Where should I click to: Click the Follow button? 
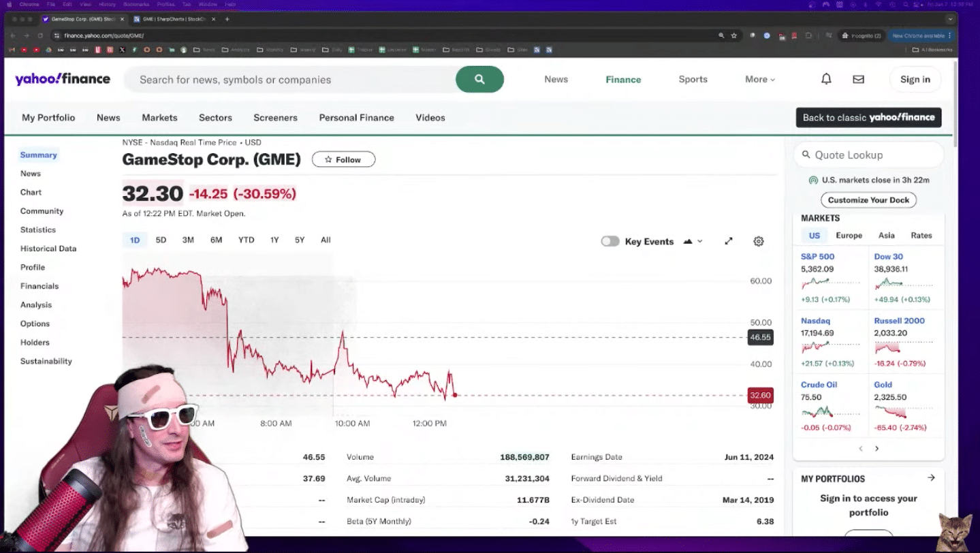[343, 159]
